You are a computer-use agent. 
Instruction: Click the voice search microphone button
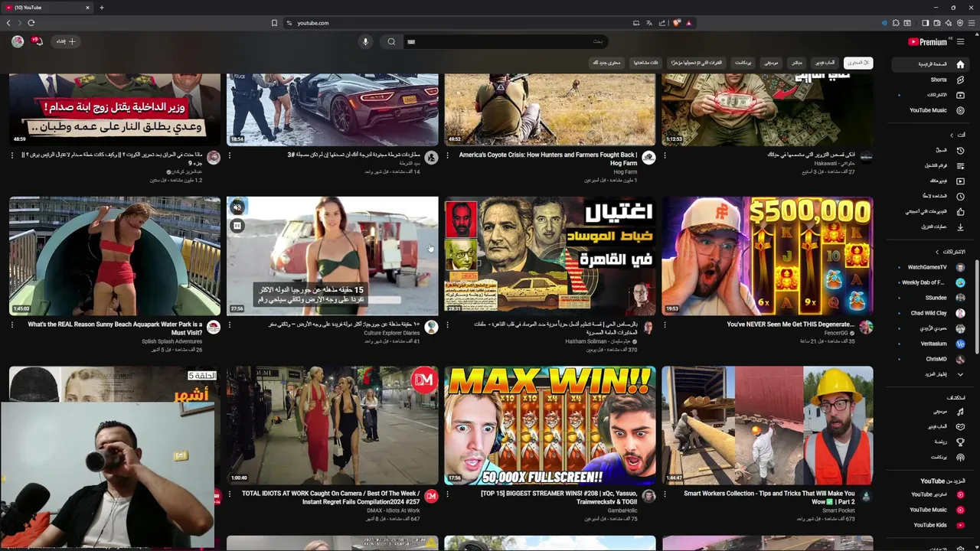click(365, 41)
